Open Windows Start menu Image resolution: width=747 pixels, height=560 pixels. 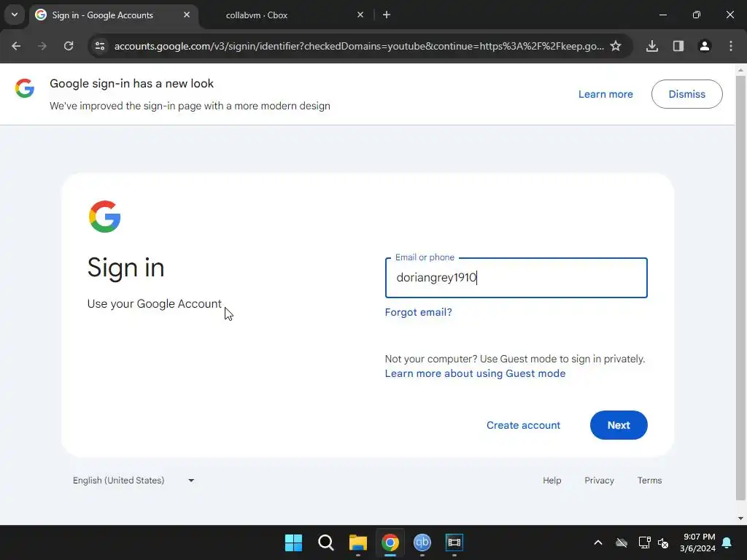pyautogui.click(x=293, y=542)
